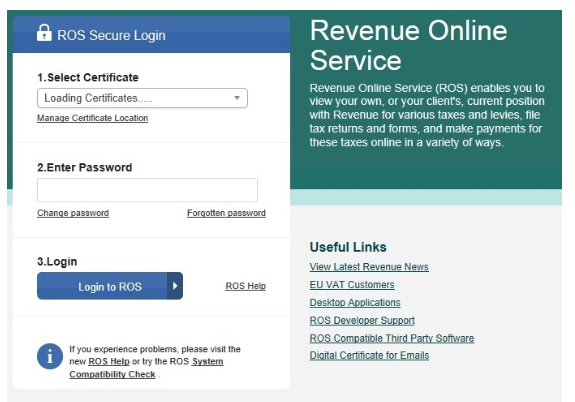This screenshot has height=402, width=575.
Task: Open ROS Help link beside login button
Action: 246,286
